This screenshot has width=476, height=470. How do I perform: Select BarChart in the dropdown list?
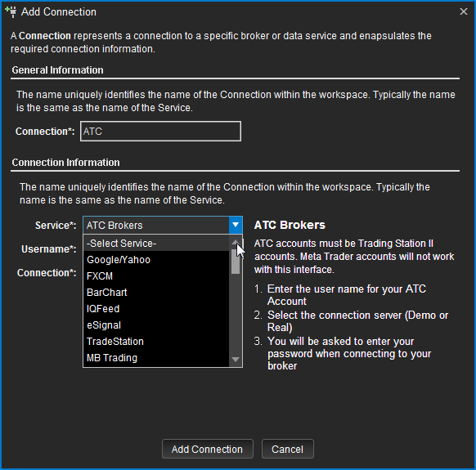pyautogui.click(x=156, y=293)
